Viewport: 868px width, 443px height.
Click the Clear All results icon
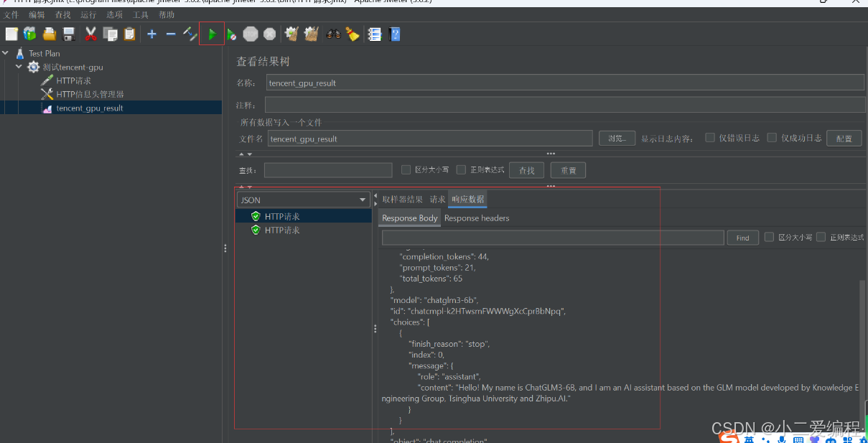click(311, 34)
